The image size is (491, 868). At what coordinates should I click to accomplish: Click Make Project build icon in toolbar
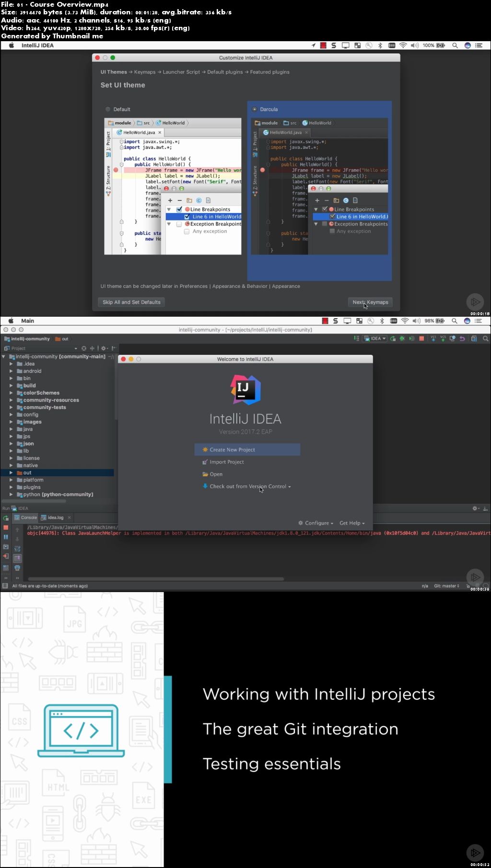tap(356, 339)
